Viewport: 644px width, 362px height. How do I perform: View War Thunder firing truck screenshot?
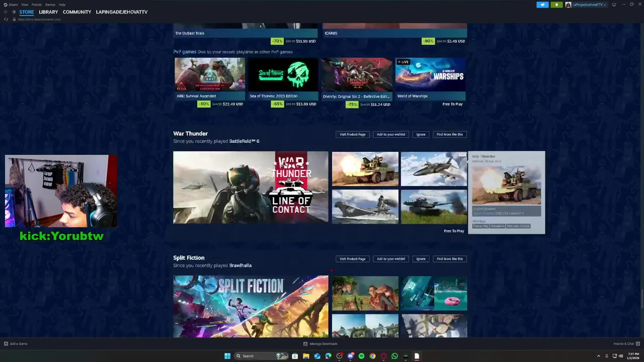tap(365, 169)
